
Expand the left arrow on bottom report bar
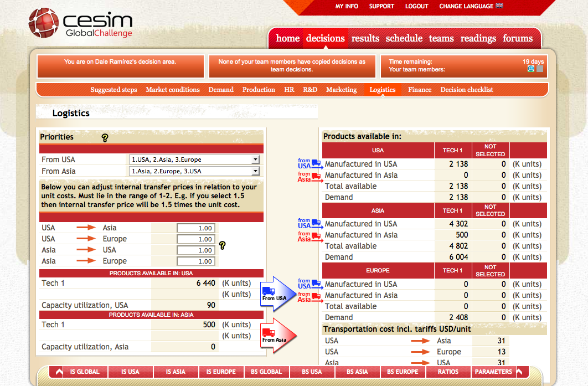click(x=58, y=372)
